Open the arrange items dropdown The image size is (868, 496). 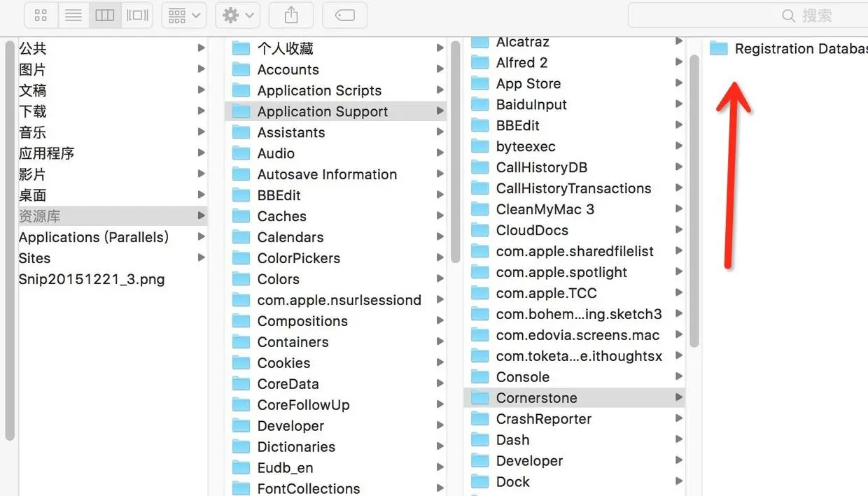tap(183, 15)
